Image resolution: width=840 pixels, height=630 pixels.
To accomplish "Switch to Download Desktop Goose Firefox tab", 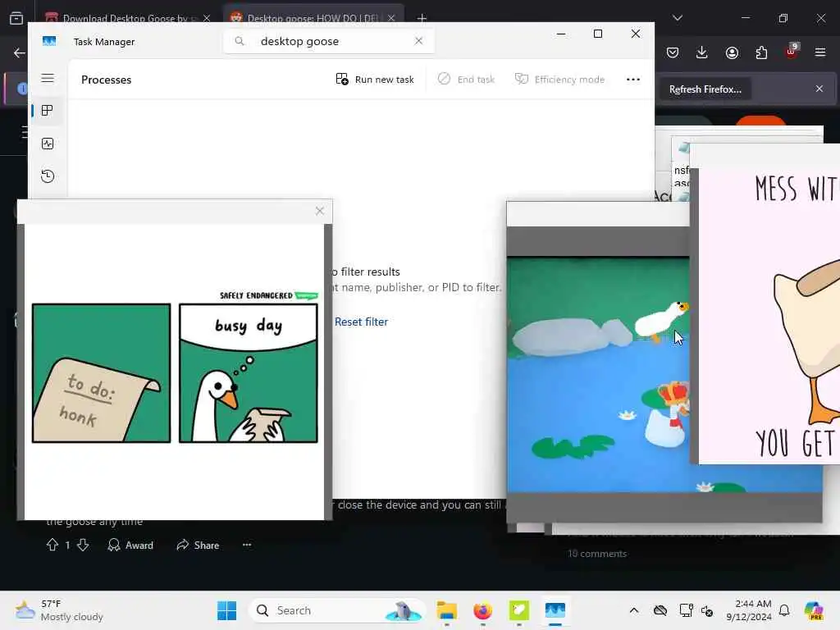I will click(127, 18).
